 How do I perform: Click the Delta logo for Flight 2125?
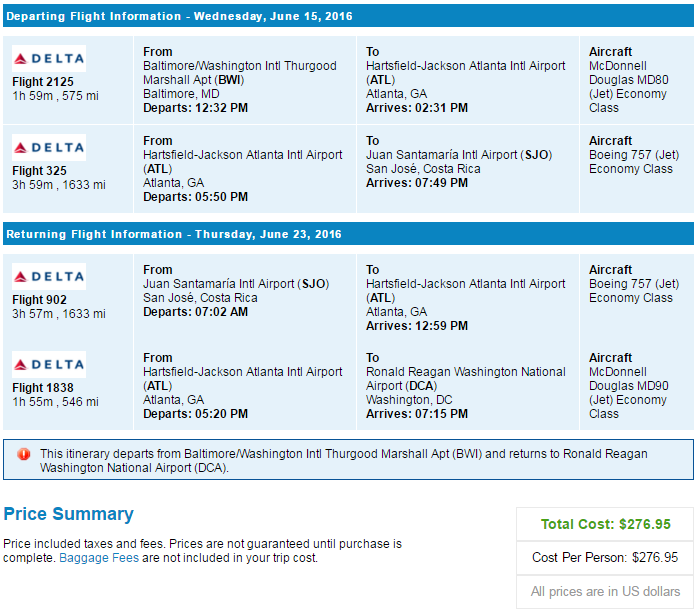point(49,58)
